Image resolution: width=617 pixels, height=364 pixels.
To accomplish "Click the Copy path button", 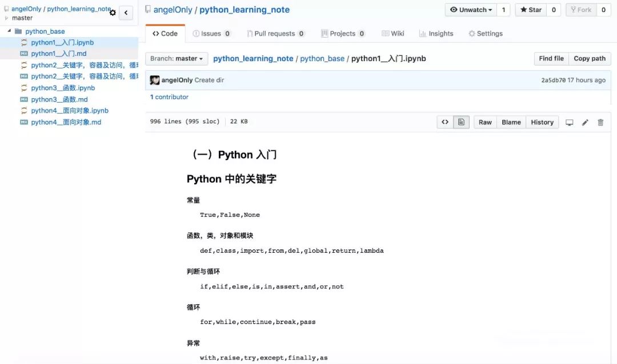I will point(590,59).
